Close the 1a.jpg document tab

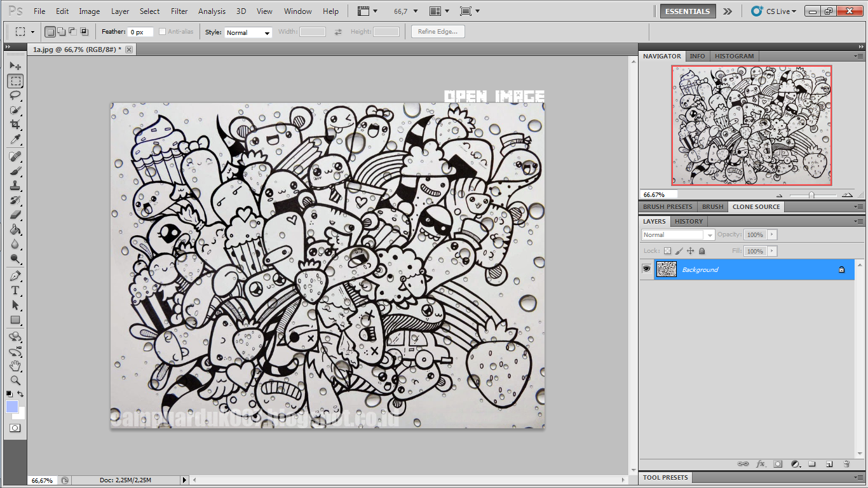(x=129, y=49)
